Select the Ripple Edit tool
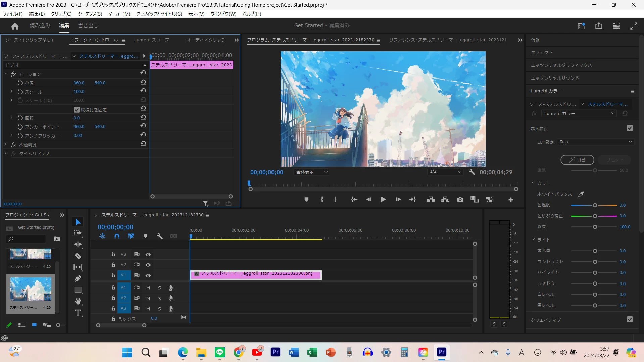The height and width of the screenshot is (362, 644). pyautogui.click(x=78, y=245)
